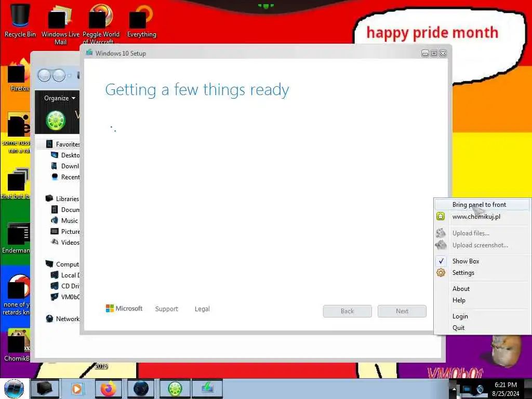Viewport: 532px width, 399px height.
Task: Show hidden system tray icons
Action: pos(454,389)
